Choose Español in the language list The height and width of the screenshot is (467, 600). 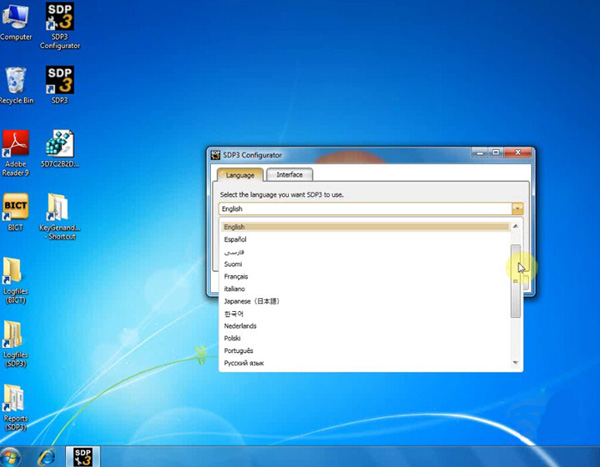365,239
